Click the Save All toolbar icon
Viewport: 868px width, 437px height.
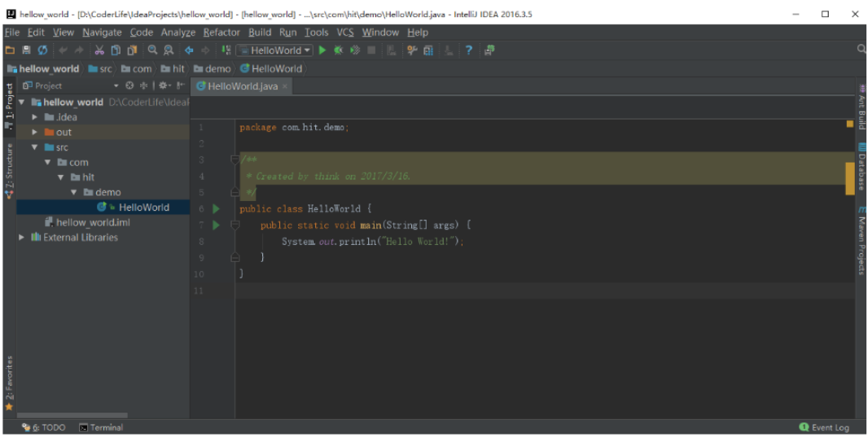tap(26, 50)
